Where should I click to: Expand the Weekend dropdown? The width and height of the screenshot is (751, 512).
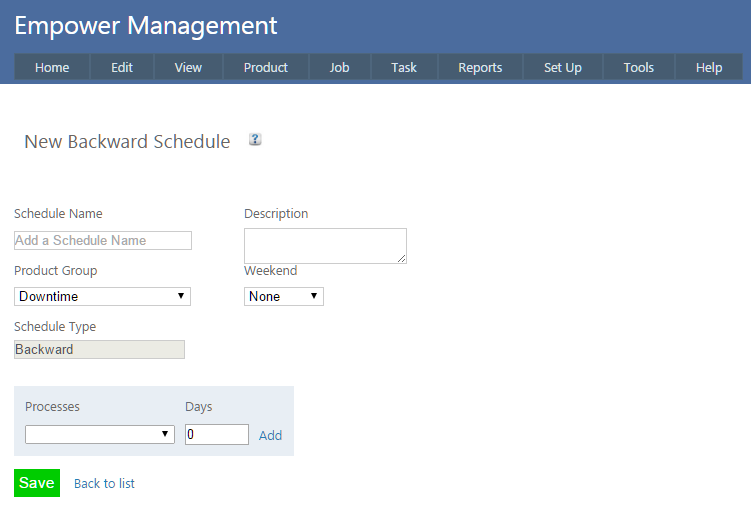coord(284,296)
